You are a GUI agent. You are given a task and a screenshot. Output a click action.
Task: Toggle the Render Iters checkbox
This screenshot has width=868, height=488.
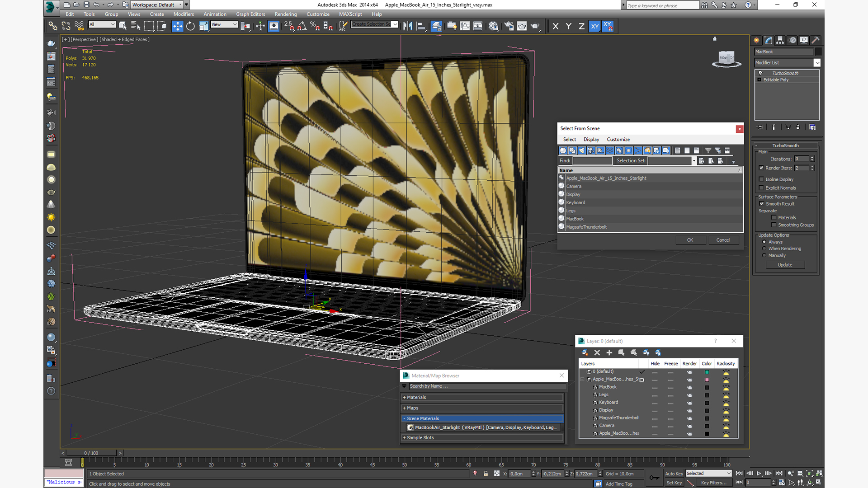coord(761,168)
